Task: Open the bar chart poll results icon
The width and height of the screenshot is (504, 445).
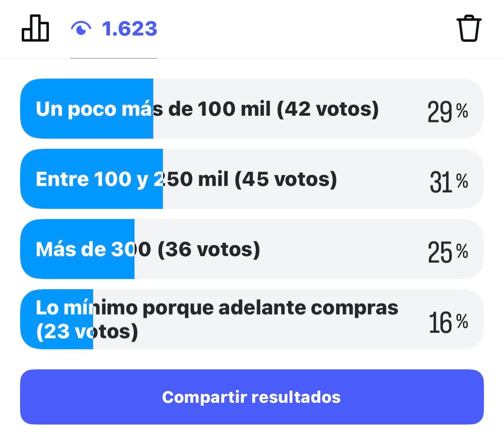Action: click(x=35, y=28)
